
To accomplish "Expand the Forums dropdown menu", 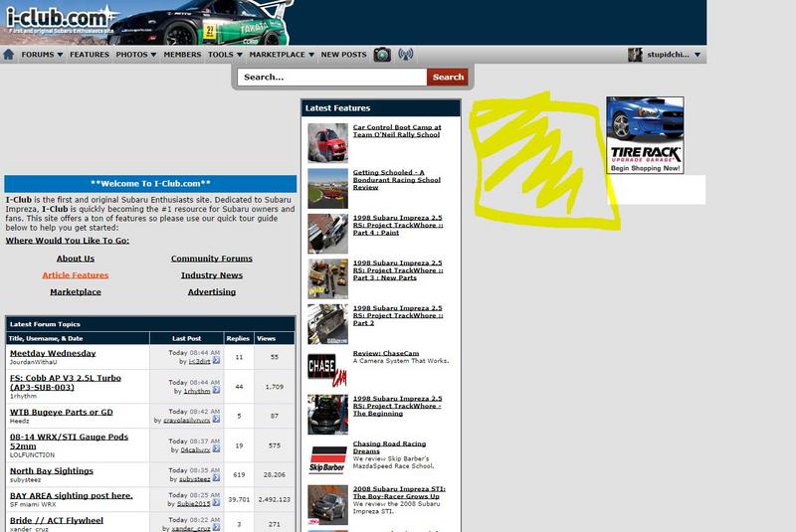I will pos(42,55).
